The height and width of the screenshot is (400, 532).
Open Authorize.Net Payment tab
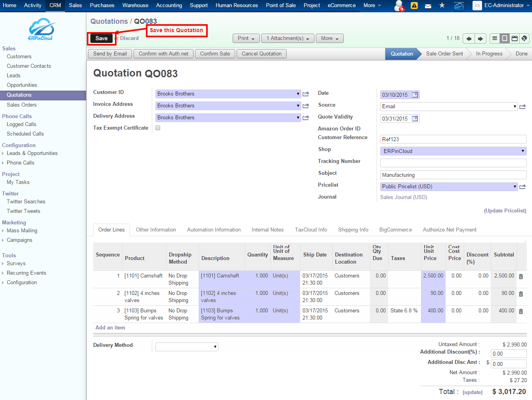[x=450, y=230]
